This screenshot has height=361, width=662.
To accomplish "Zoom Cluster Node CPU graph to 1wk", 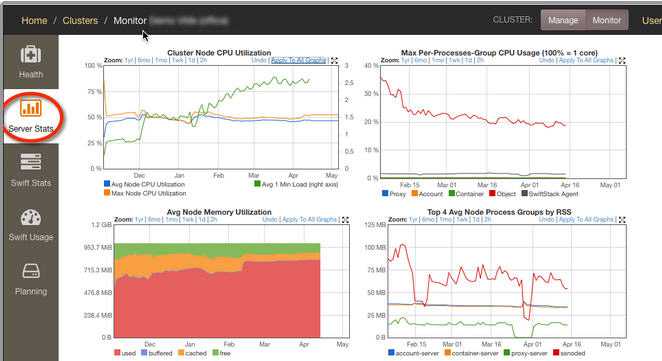I will 178,60.
